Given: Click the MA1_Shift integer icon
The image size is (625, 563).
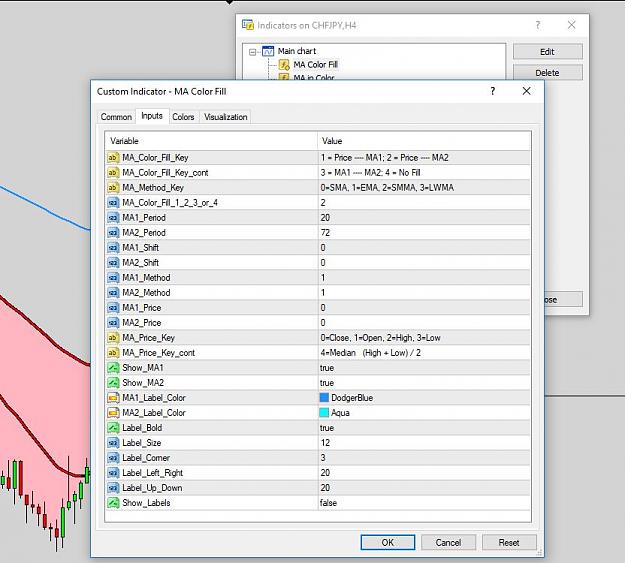Looking at the screenshot, I should click(x=113, y=248).
